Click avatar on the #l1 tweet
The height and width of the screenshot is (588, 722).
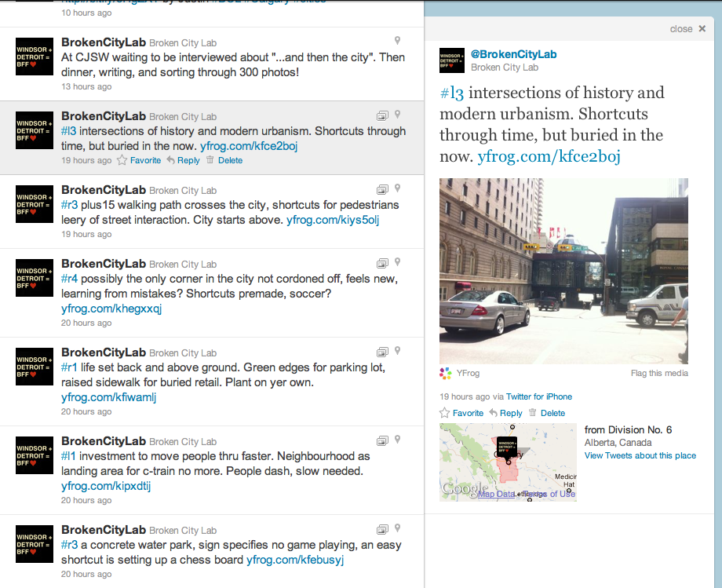pos(35,455)
